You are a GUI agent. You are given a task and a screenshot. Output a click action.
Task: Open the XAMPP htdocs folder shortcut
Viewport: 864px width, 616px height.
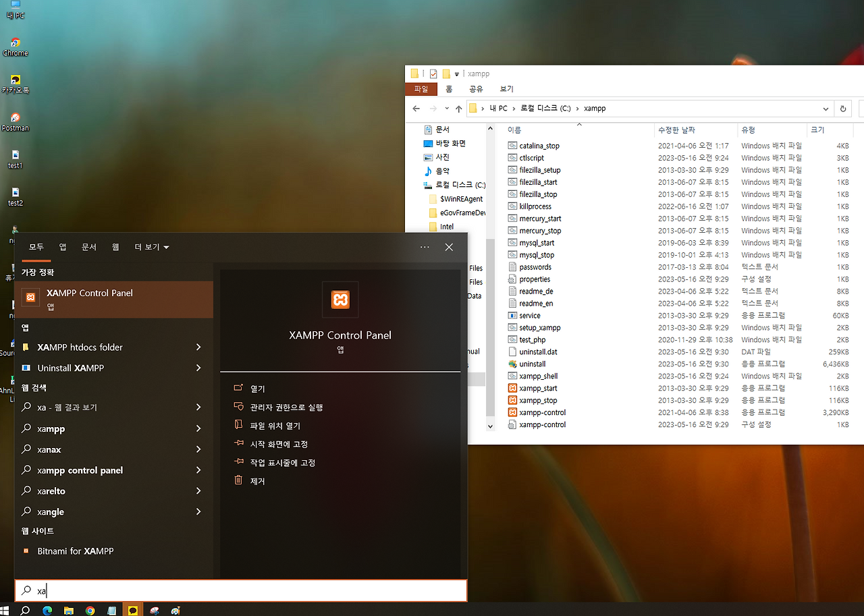point(81,347)
